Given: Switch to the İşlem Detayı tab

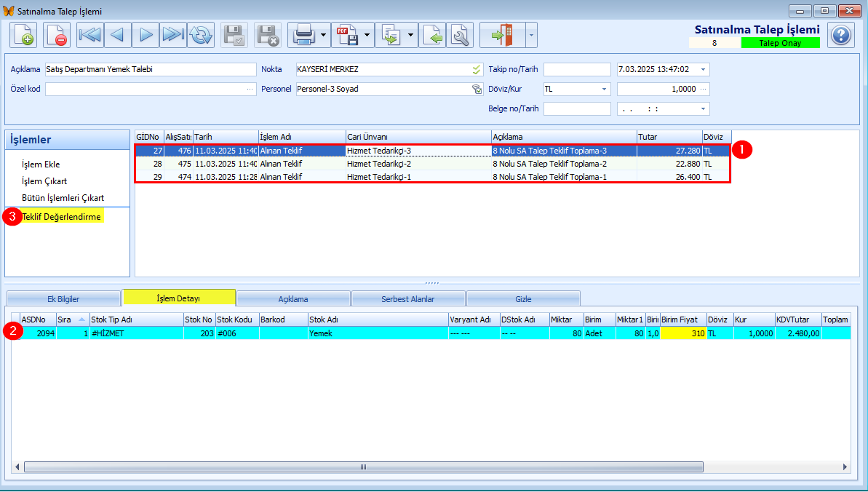Looking at the screenshot, I should point(179,298).
